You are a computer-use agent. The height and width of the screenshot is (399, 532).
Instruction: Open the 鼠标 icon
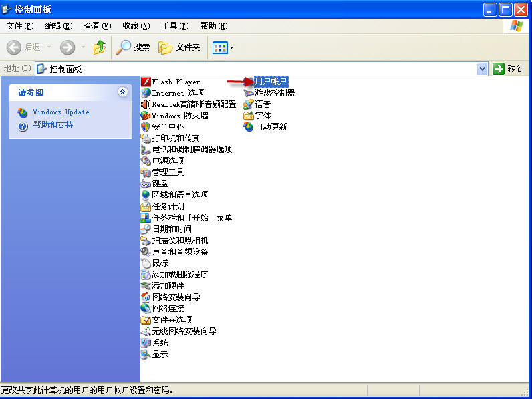tap(146, 263)
